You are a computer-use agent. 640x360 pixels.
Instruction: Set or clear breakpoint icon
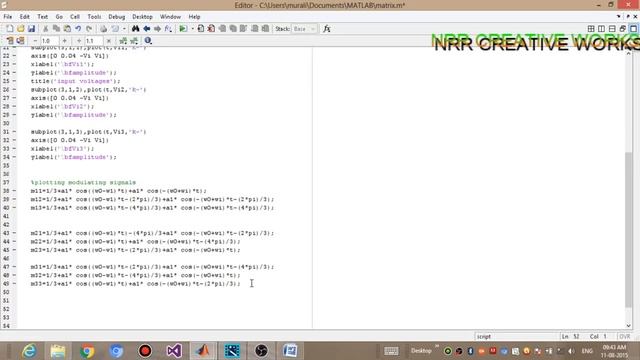pos(200,29)
